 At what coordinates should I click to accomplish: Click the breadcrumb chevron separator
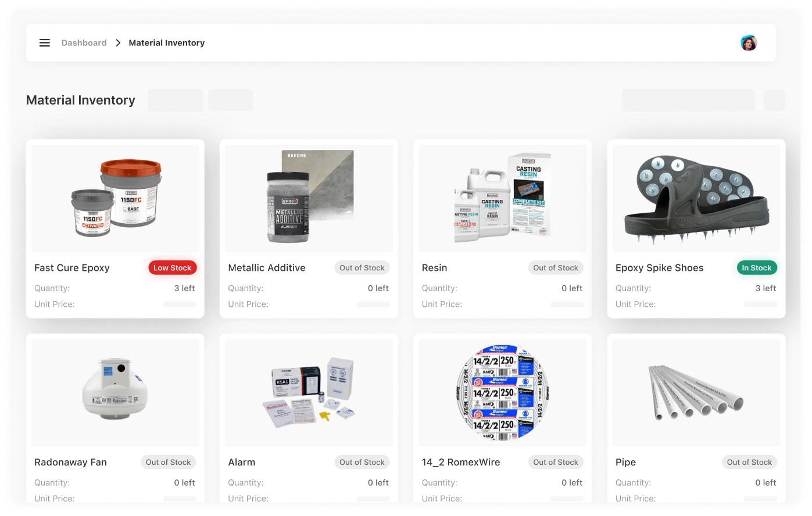pyautogui.click(x=118, y=43)
